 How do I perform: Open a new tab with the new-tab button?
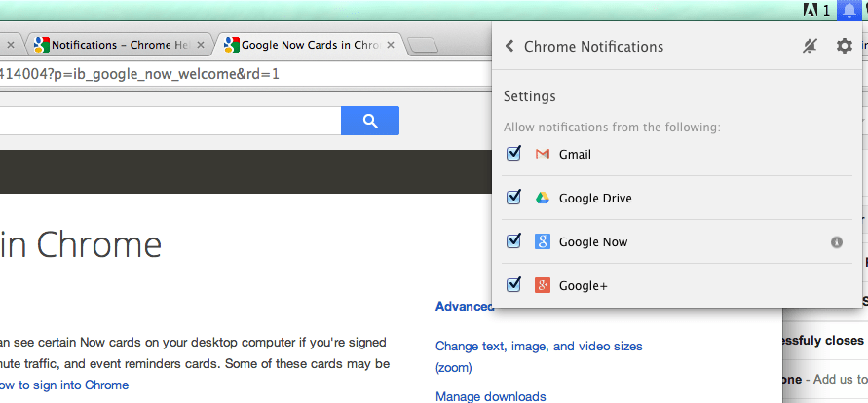point(423,45)
